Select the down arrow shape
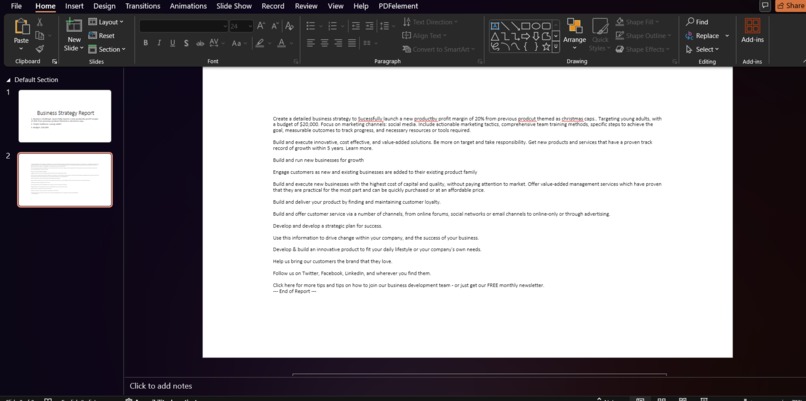806x401 pixels. (x=536, y=37)
